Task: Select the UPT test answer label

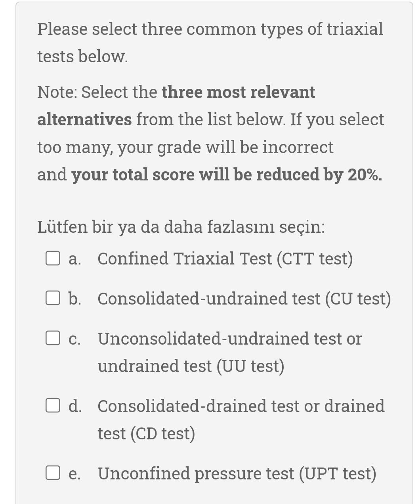Action: [x=237, y=473]
